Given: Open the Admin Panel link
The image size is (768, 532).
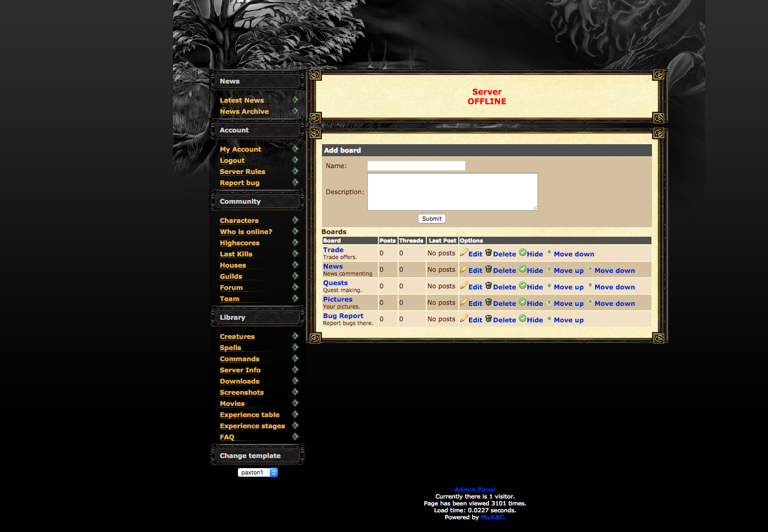Looking at the screenshot, I should click(475, 489).
